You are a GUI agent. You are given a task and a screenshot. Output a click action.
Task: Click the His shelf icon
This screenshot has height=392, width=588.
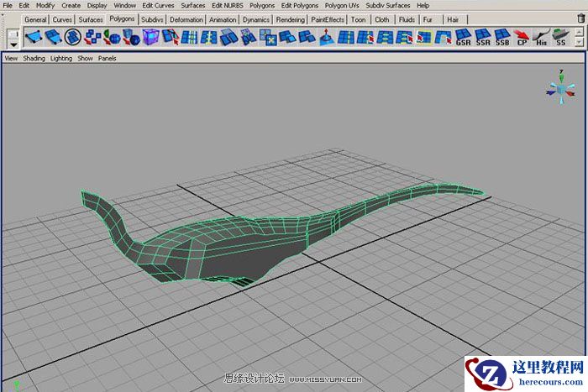[541, 37]
